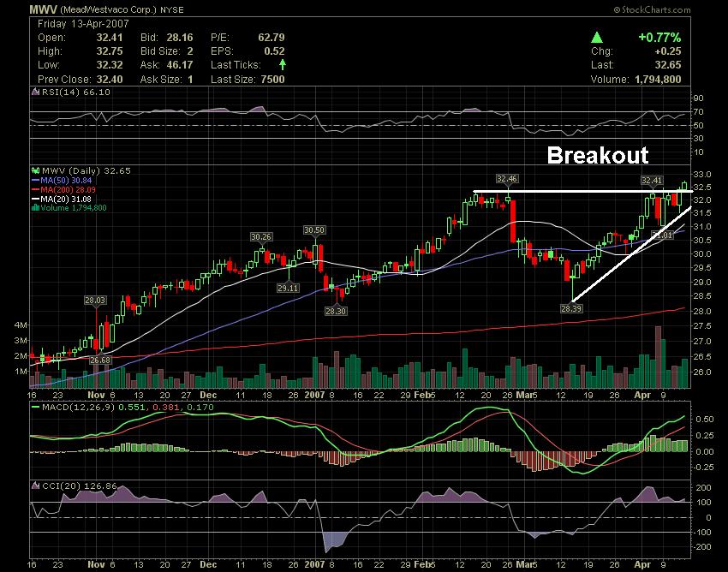728x572 pixels.
Task: Click the MACD(12,26,9) indicator label
Action: coord(79,408)
